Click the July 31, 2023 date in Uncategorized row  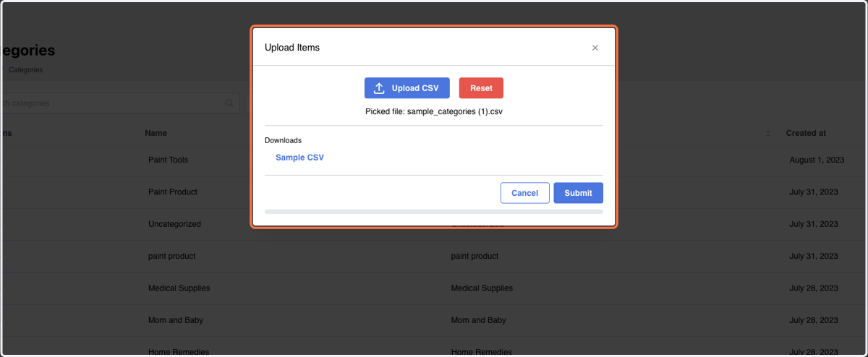pos(814,224)
